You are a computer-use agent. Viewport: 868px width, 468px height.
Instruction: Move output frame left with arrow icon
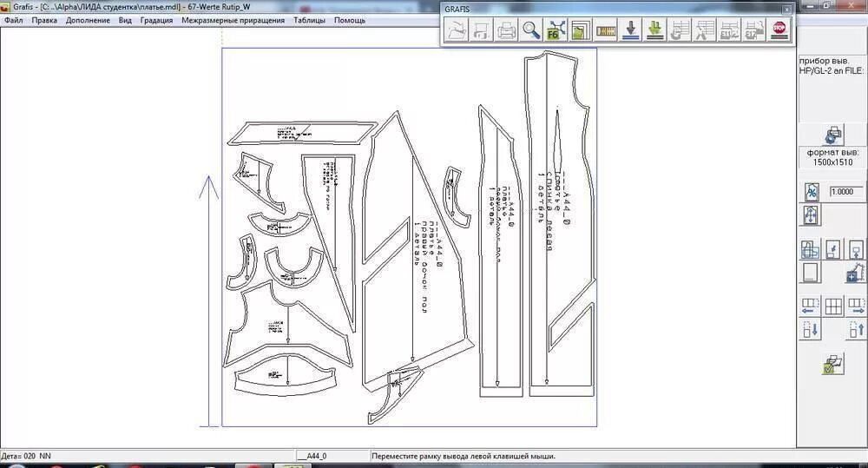pos(811,306)
